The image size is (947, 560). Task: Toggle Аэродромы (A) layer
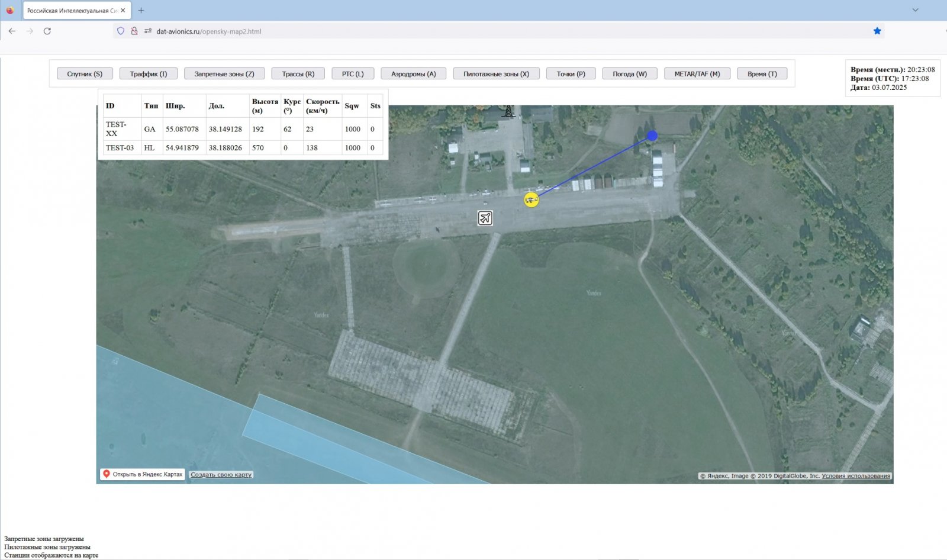[414, 73]
